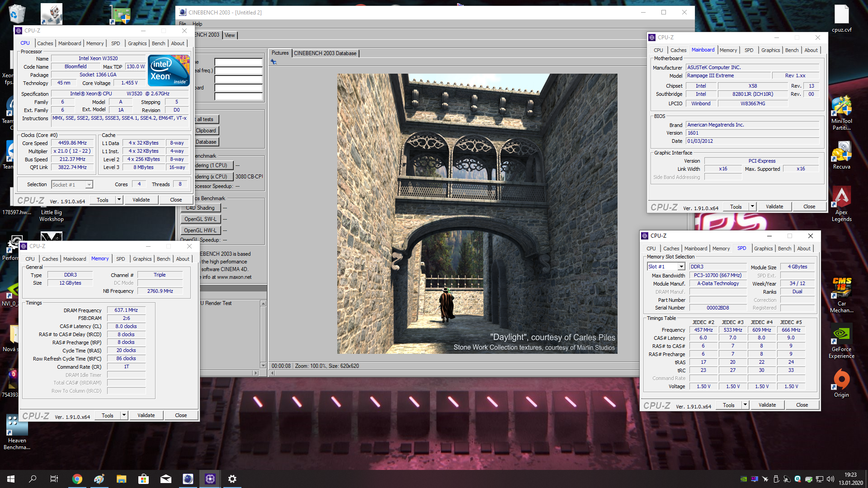The height and width of the screenshot is (488, 868).
Task: Click the OpenGL SW-L benchmark button
Action: (x=201, y=219)
